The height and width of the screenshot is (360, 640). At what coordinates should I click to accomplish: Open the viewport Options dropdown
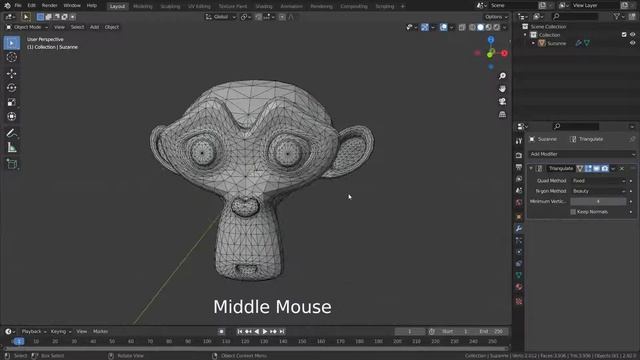coord(496,17)
